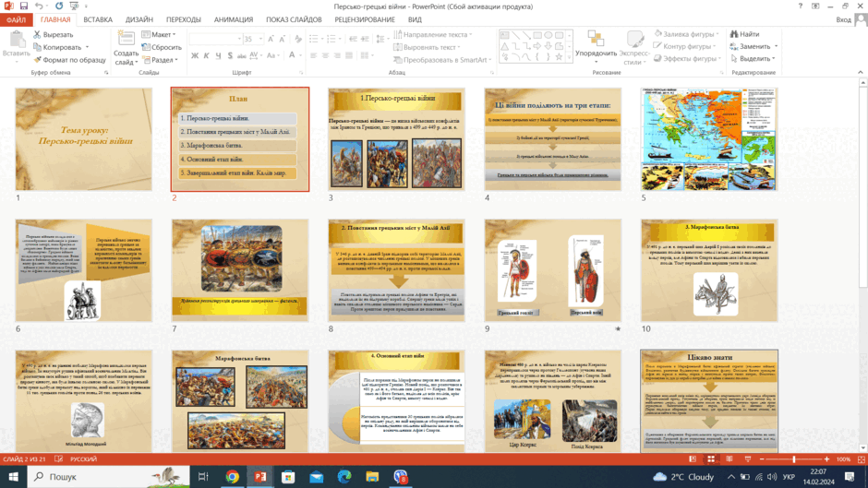Click Формат по образцу format painter
The width and height of the screenshot is (868, 488).
69,60
